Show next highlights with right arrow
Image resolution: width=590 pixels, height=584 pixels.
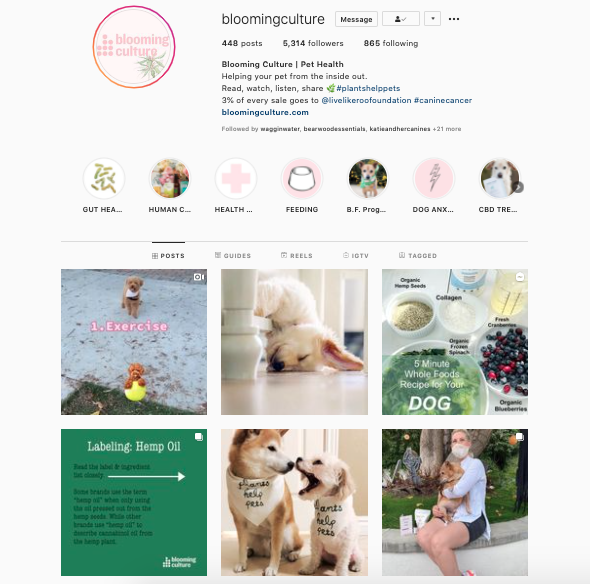(518, 187)
